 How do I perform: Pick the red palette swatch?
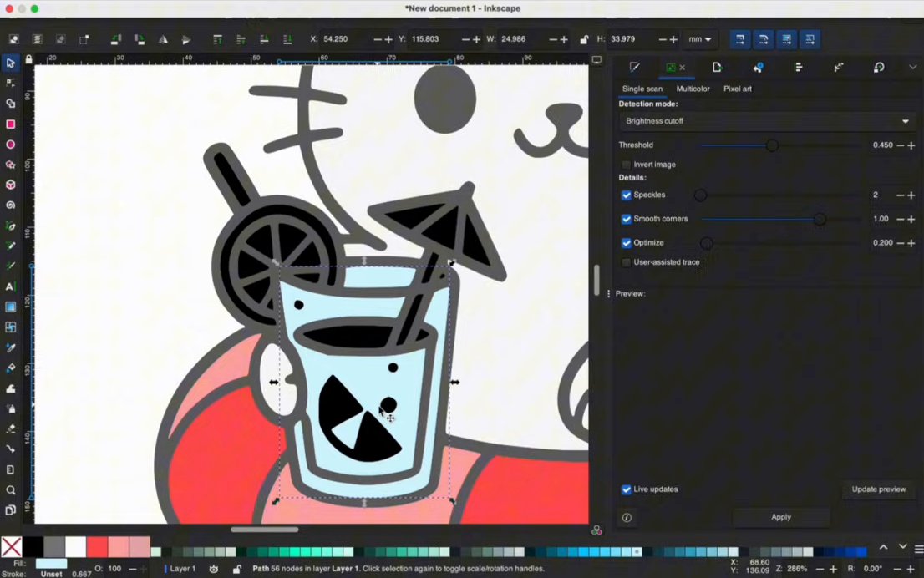coord(97,547)
